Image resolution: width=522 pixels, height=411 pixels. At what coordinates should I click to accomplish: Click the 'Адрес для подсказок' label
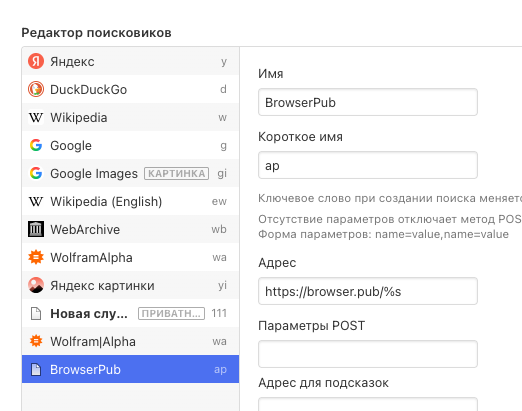coord(323,383)
